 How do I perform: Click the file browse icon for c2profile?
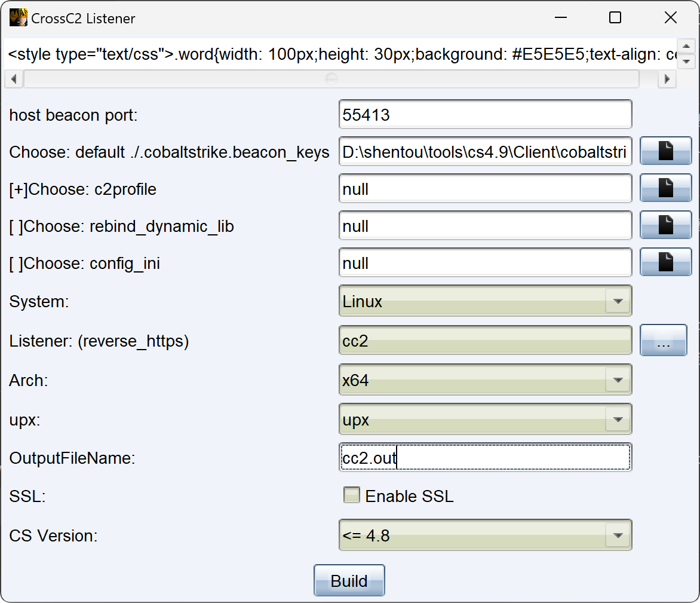click(665, 188)
